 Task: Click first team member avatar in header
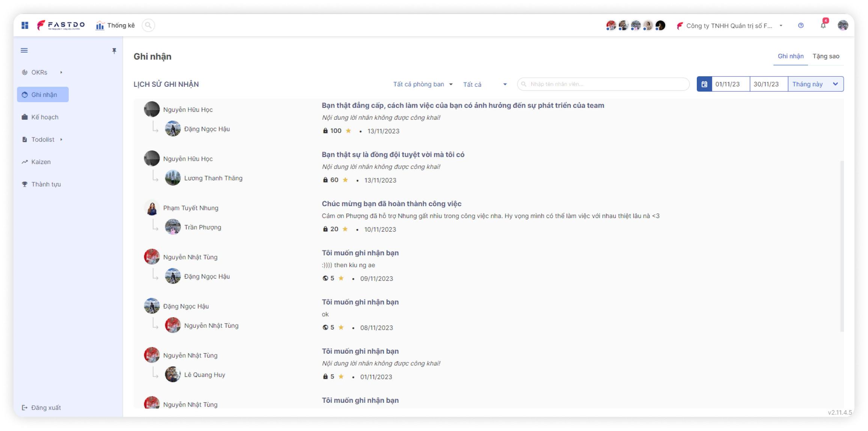point(611,25)
